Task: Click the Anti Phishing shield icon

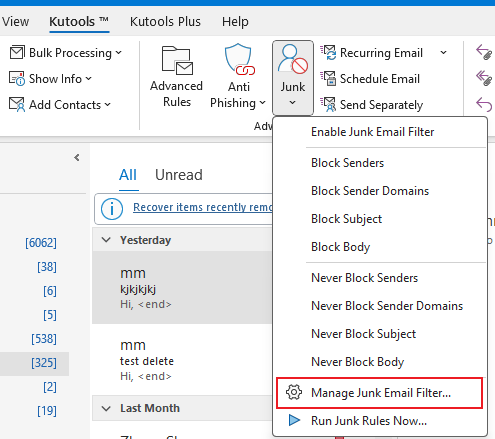Action: tap(239, 59)
